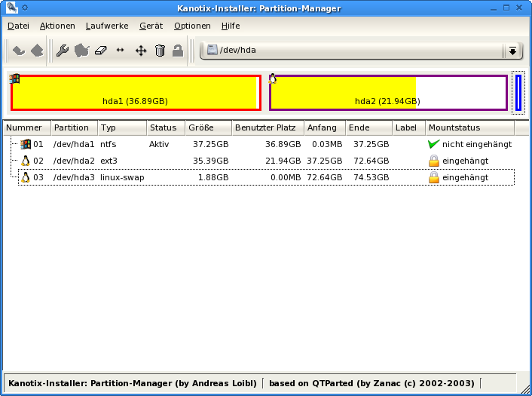Click the nicht eingehängt mount status
Screen dimensions: 532x396
tap(477, 144)
